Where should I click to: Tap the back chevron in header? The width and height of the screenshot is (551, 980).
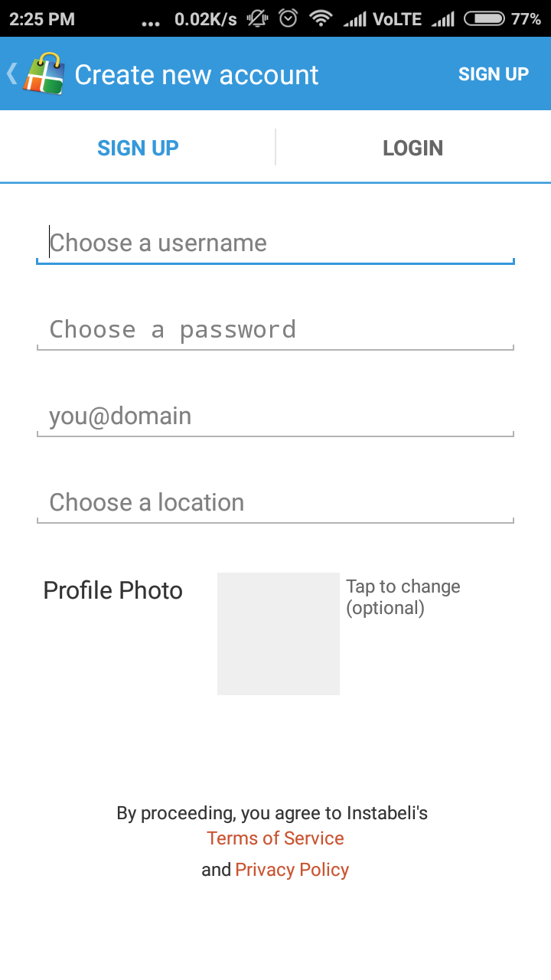(x=11, y=73)
